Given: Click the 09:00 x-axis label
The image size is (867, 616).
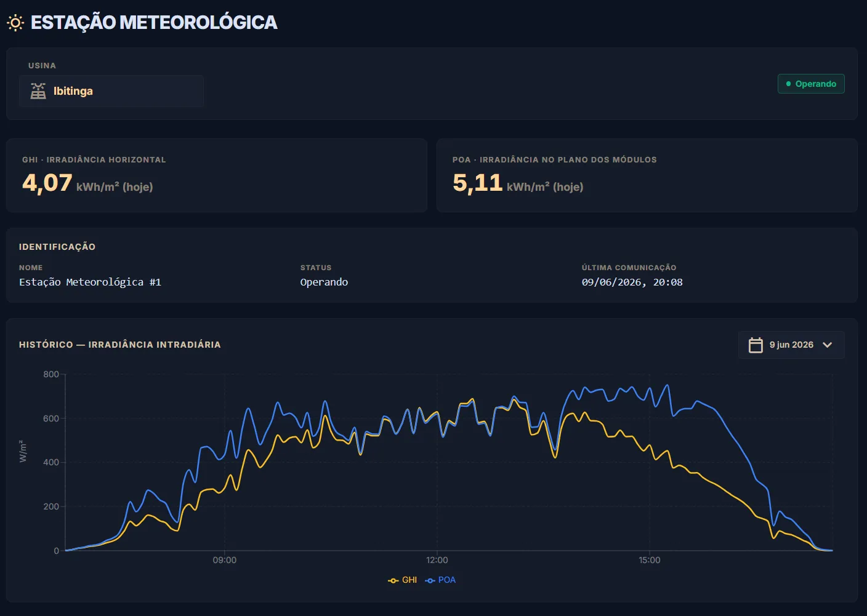Looking at the screenshot, I should tap(225, 560).
